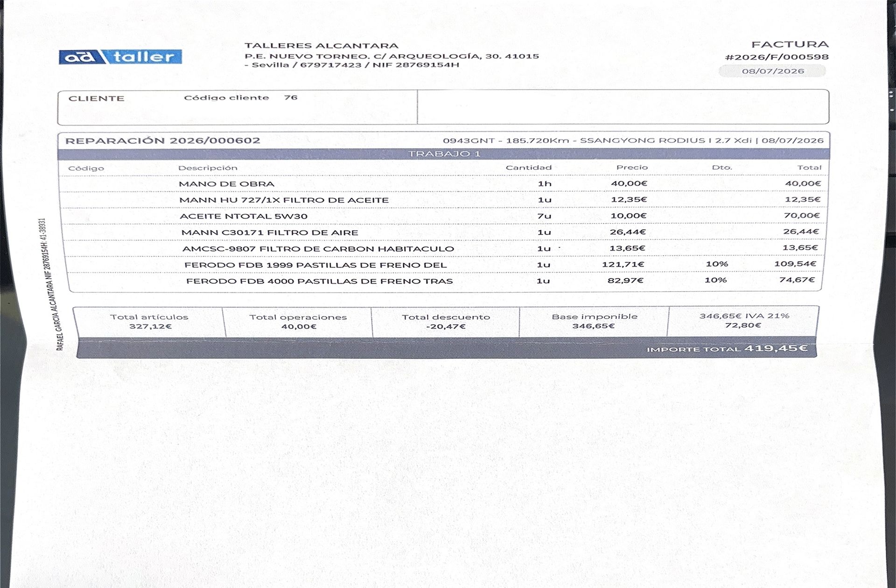Click the Total artículos 327,12€ cell
Image resolution: width=896 pixels, height=588 pixels.
[x=149, y=322]
